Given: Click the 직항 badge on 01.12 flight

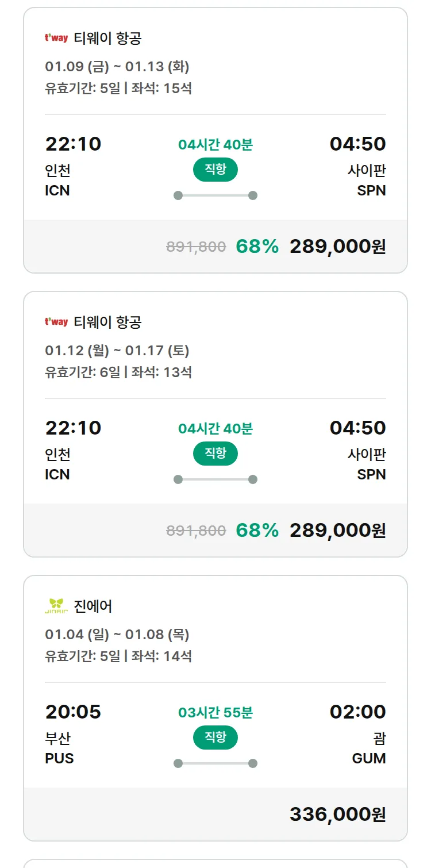Looking at the screenshot, I should coord(215,454).
